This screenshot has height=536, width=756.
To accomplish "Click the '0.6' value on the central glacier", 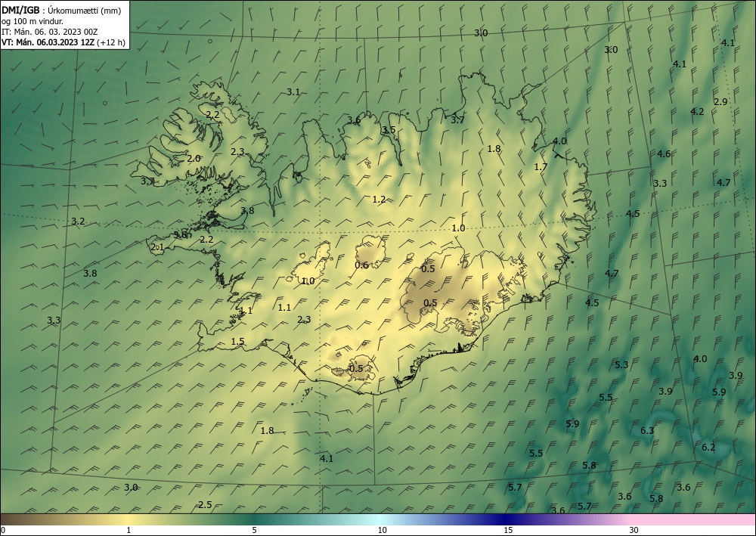I will (361, 265).
